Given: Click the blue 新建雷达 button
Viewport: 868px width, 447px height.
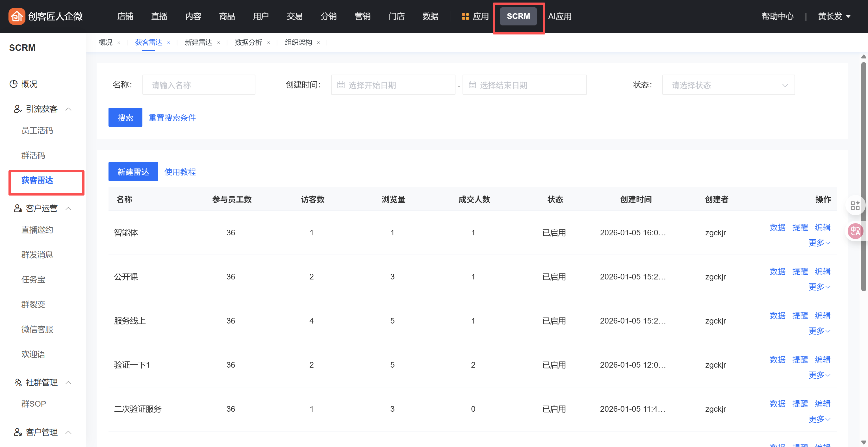Looking at the screenshot, I should click(133, 172).
